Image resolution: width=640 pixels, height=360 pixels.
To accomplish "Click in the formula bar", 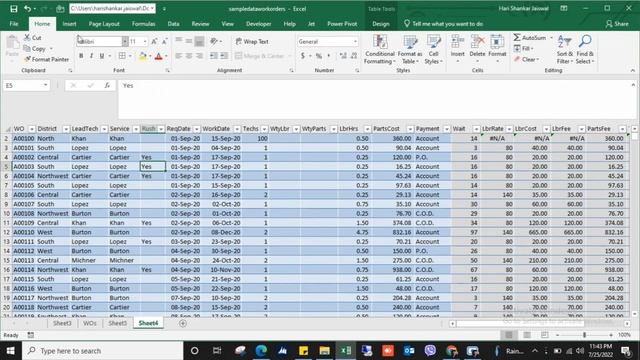I will coord(376,99).
